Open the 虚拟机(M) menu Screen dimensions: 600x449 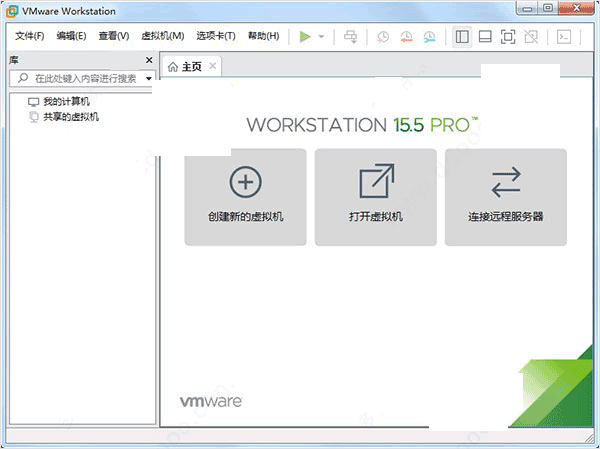162,36
